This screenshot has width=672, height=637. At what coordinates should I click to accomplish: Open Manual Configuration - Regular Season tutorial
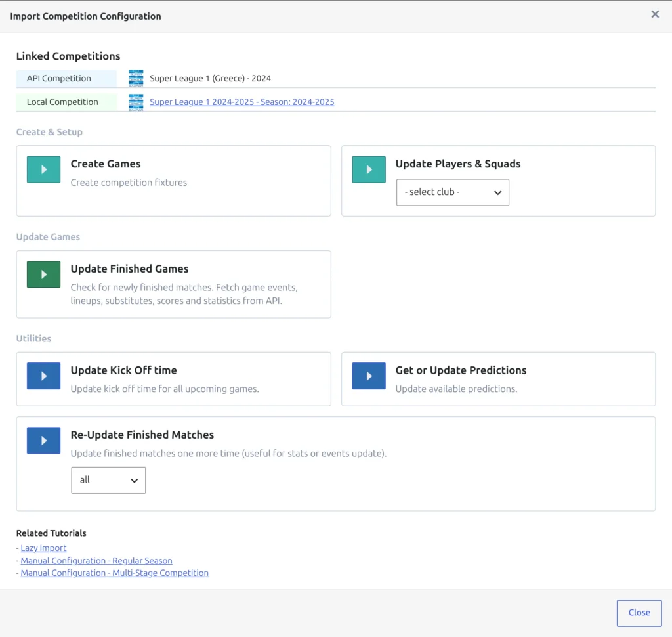(x=96, y=561)
